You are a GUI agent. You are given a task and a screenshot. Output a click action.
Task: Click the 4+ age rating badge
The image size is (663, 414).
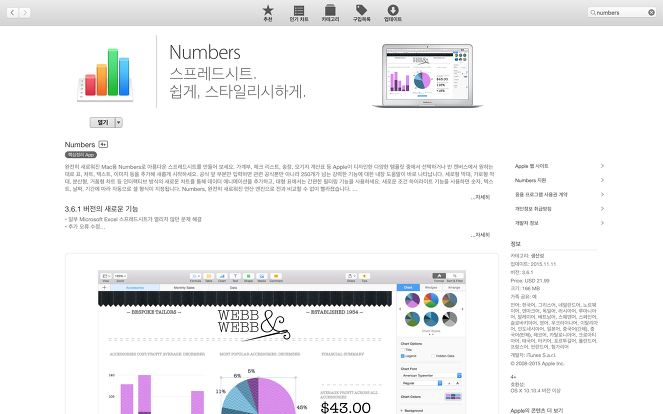pyautogui.click(x=103, y=144)
